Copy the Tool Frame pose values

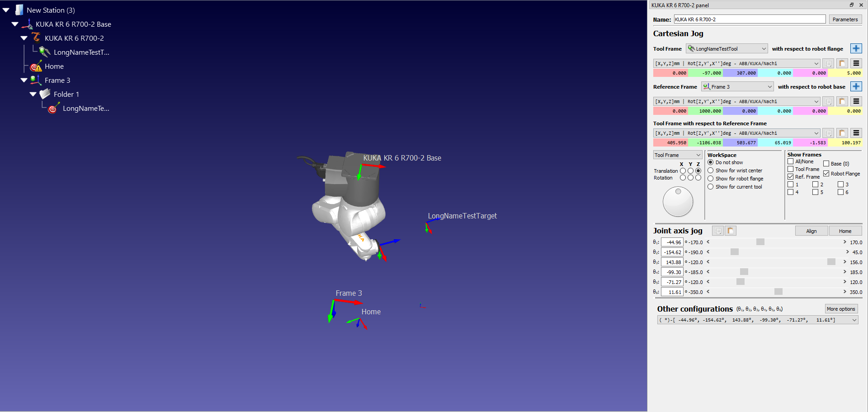tap(828, 63)
